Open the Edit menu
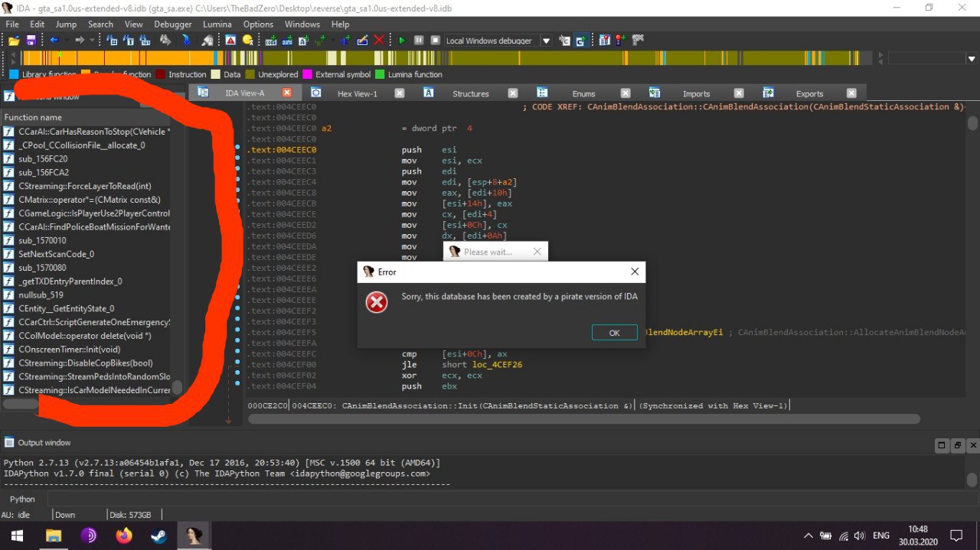Viewport: 980px width, 550px height. click(37, 24)
